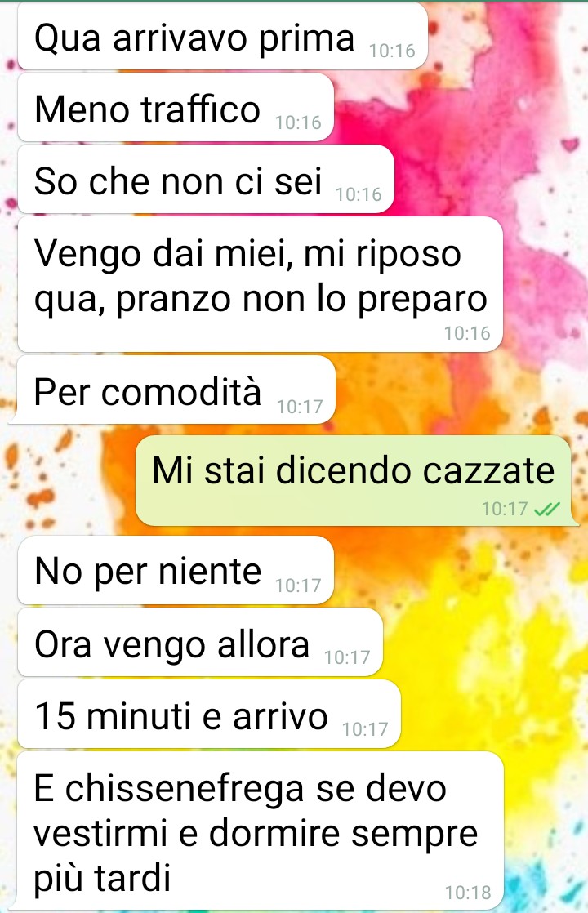Viewport: 588px width, 913px height.
Task: Tap the 'Ora vengo allora' message bubble
Action: [200, 642]
